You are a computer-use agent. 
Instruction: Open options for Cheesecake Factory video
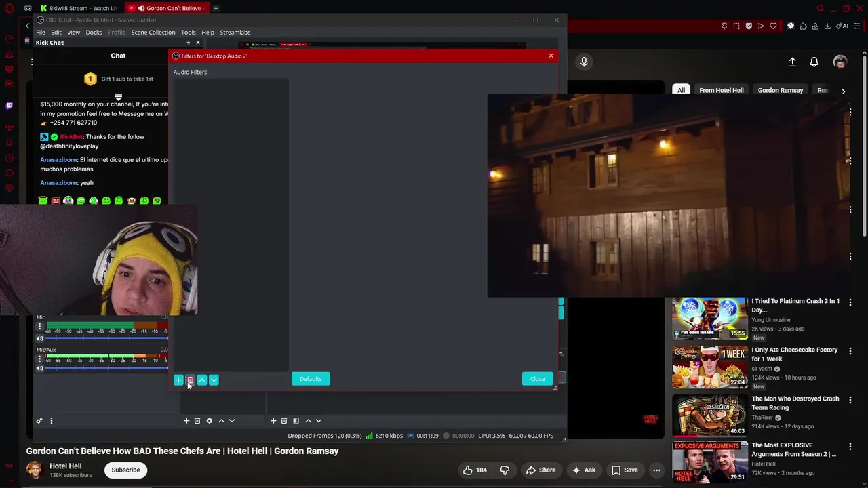(x=850, y=351)
